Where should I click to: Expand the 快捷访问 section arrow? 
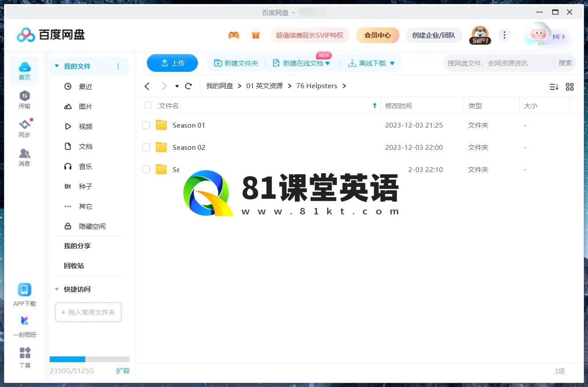(57, 289)
